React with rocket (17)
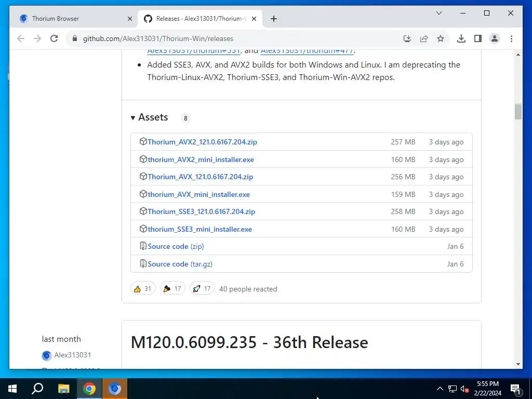This screenshot has width=532, height=399. point(202,288)
